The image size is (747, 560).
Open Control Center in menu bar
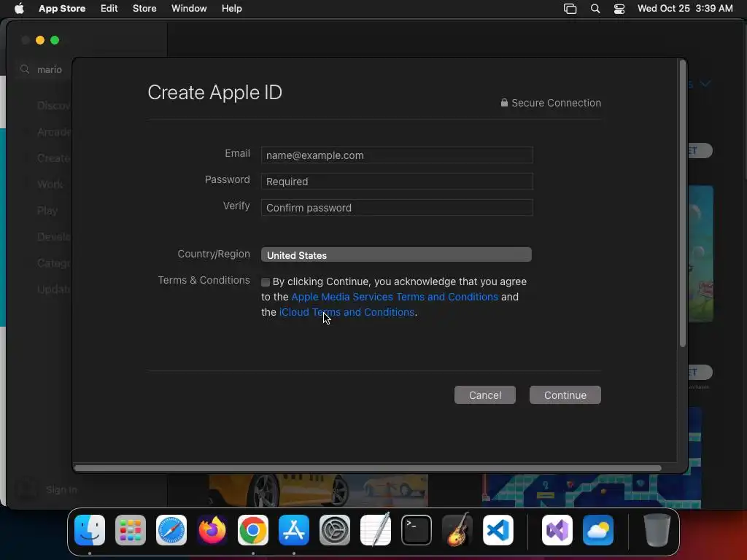click(x=619, y=9)
